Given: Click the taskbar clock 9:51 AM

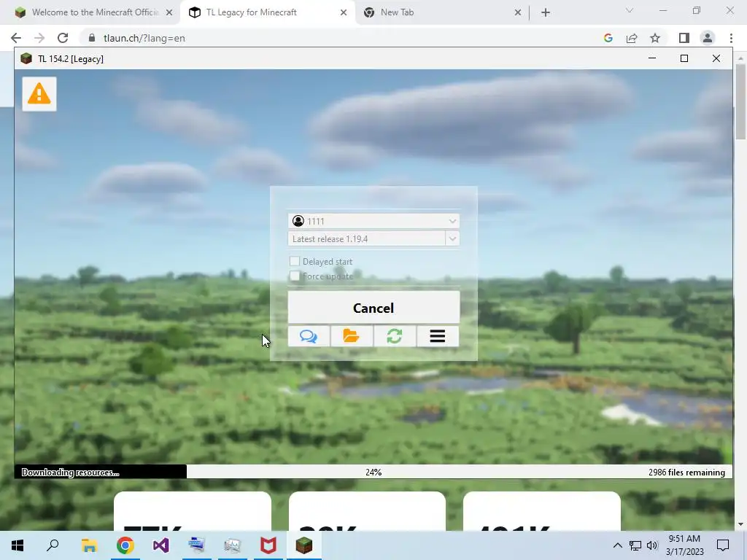Looking at the screenshot, I should click(x=684, y=545).
